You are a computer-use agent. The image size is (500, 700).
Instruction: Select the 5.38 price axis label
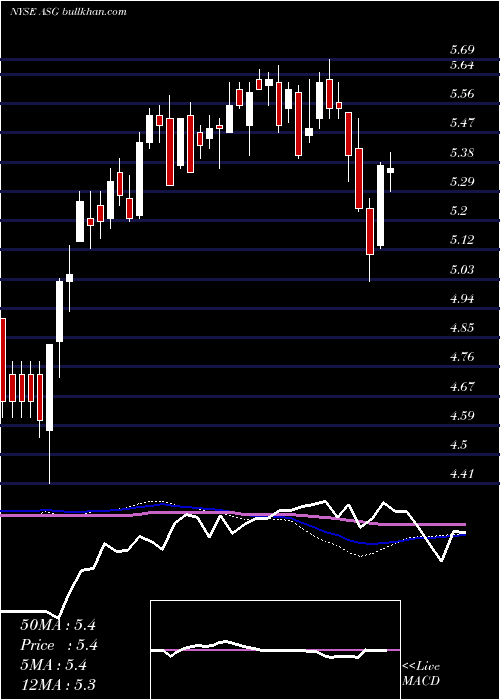tap(462, 153)
